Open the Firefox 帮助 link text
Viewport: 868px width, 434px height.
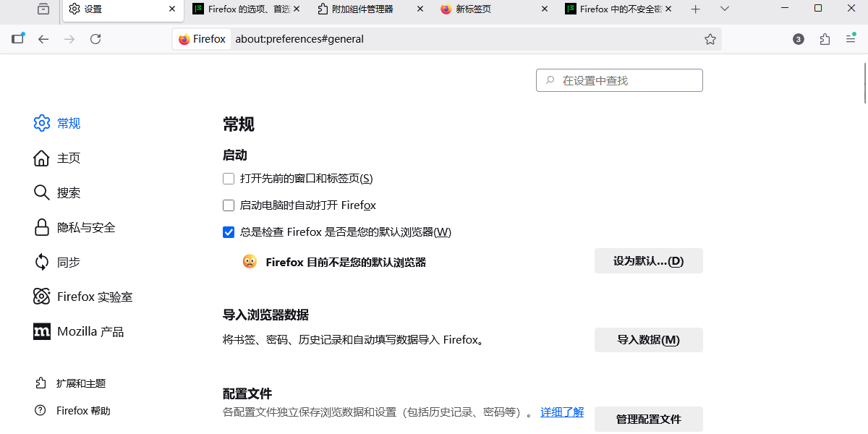pyautogui.click(x=83, y=410)
